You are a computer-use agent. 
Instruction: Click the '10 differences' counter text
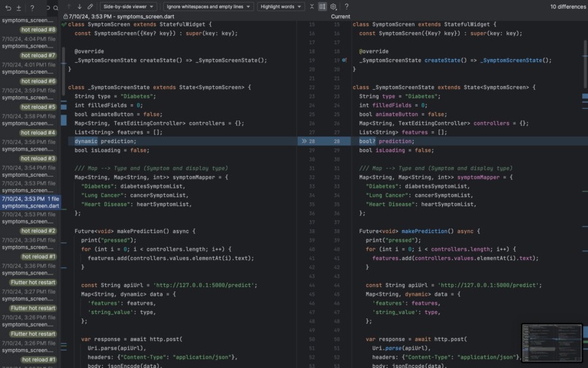tap(568, 7)
